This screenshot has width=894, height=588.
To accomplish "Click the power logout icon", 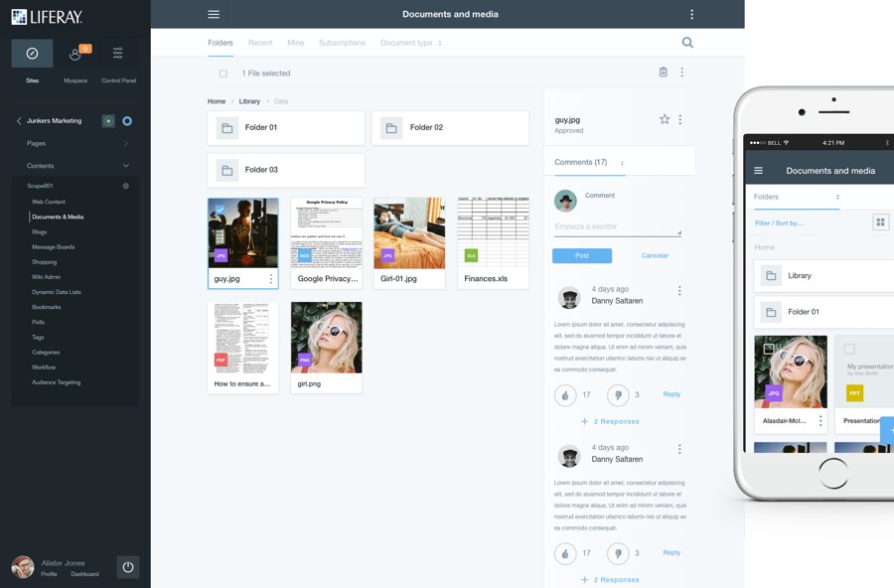I will coord(128,567).
